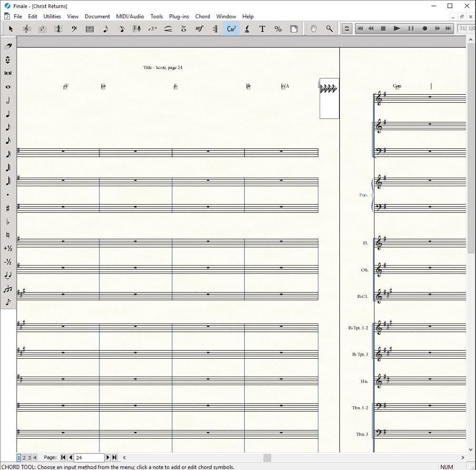
Task: Pick the Eraser in the note palette
Action: pyautogui.click(x=8, y=47)
